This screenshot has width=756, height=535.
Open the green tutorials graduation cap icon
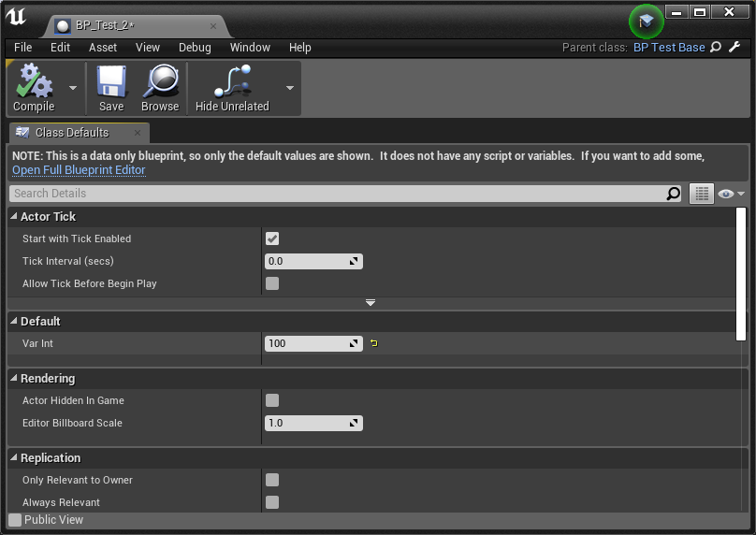click(647, 22)
